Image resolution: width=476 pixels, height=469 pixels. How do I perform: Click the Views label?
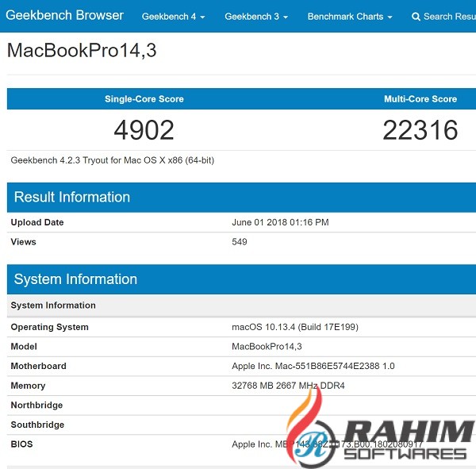pyautogui.click(x=23, y=242)
